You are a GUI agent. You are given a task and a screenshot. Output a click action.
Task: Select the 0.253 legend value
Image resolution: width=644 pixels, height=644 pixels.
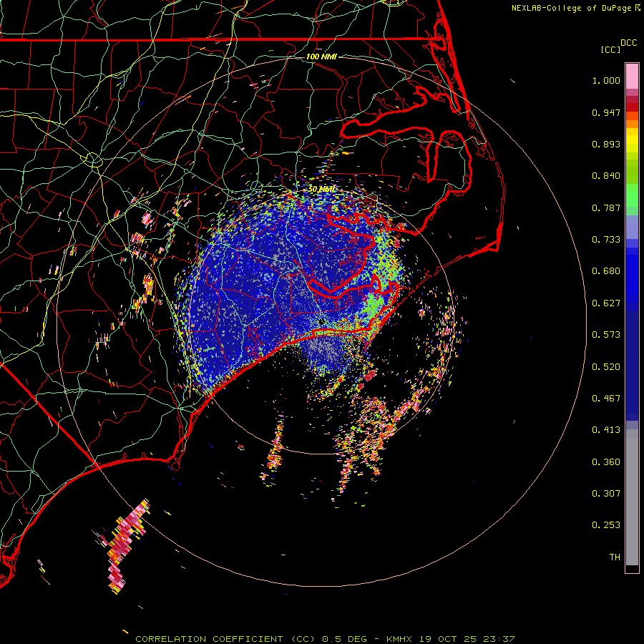pyautogui.click(x=606, y=525)
